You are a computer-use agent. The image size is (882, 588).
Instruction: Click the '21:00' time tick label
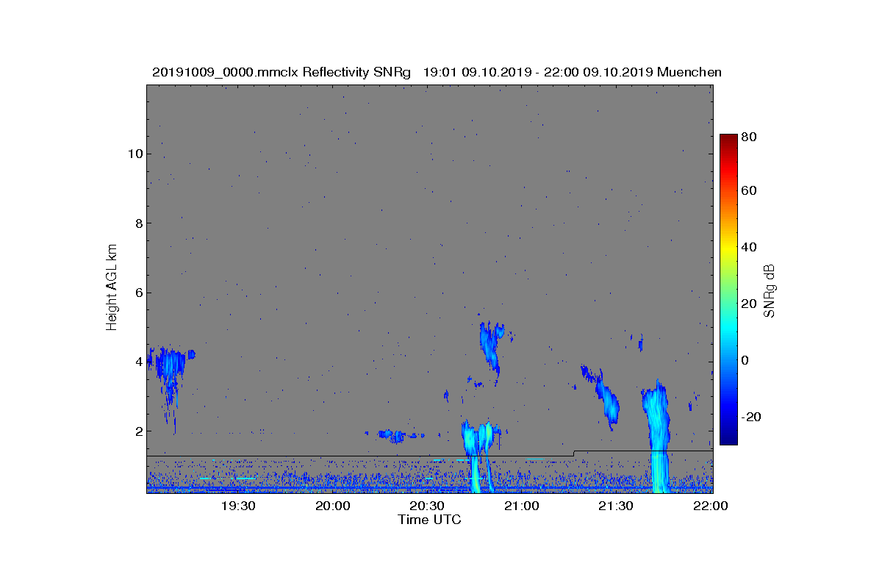521,506
